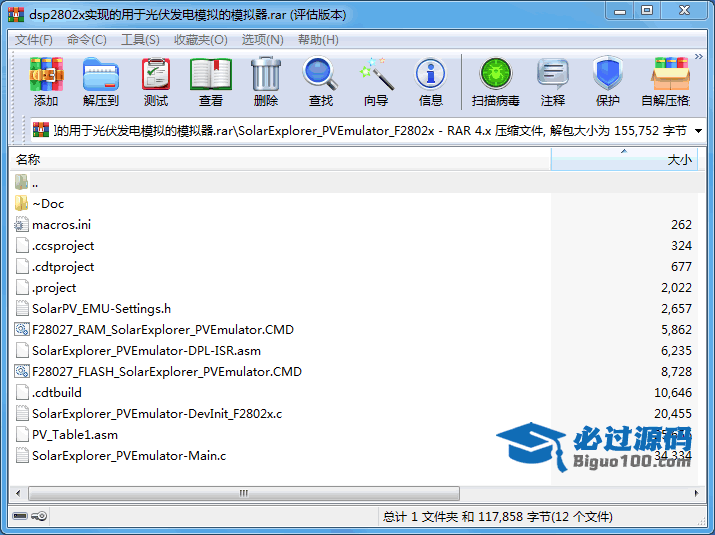The image size is (715, 535).
Task: Run 扫描病毒 virus scan icon
Action: point(495,81)
